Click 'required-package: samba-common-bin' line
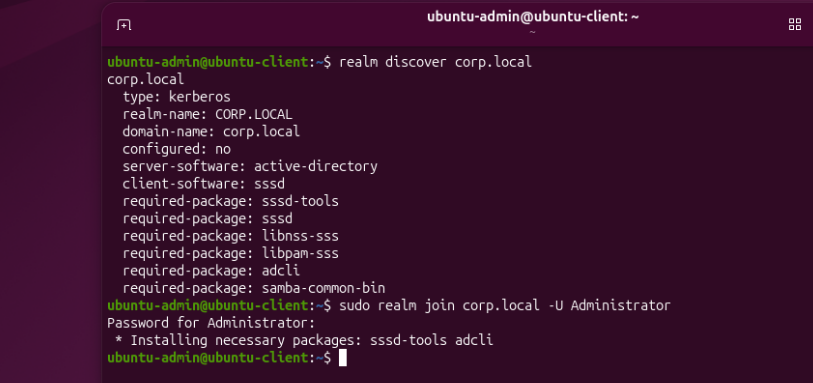This screenshot has height=383, width=813. click(254, 288)
